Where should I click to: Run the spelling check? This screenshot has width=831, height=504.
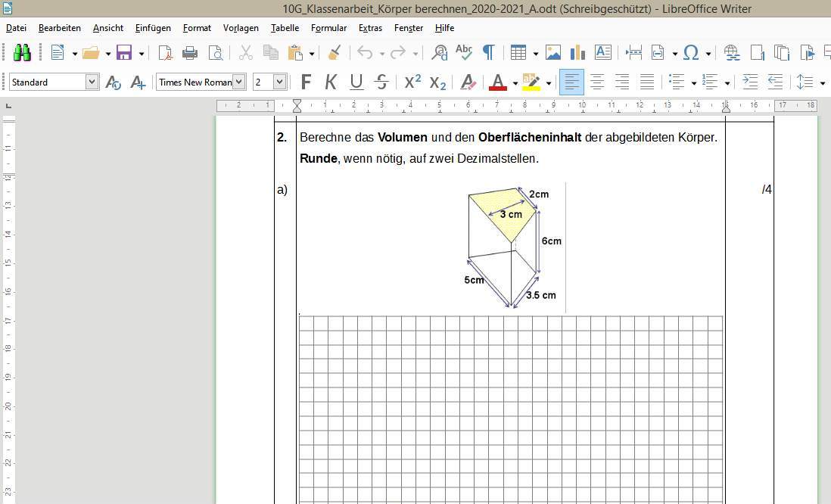(x=464, y=52)
